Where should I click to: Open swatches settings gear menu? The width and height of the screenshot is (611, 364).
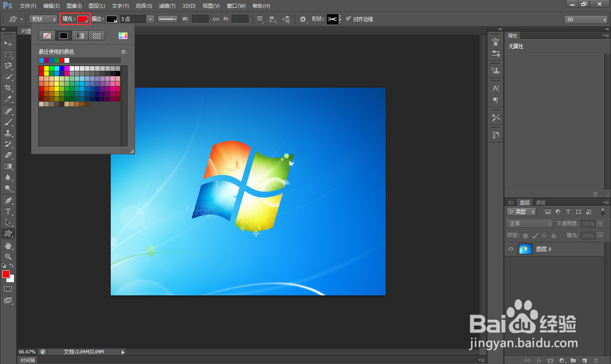point(124,52)
